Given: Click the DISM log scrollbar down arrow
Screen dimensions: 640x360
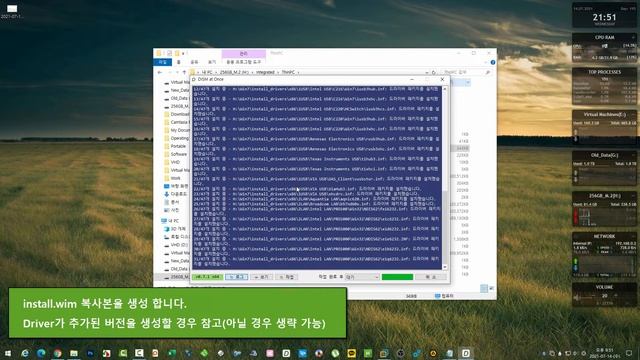Looking at the screenshot, I should [x=444, y=267].
